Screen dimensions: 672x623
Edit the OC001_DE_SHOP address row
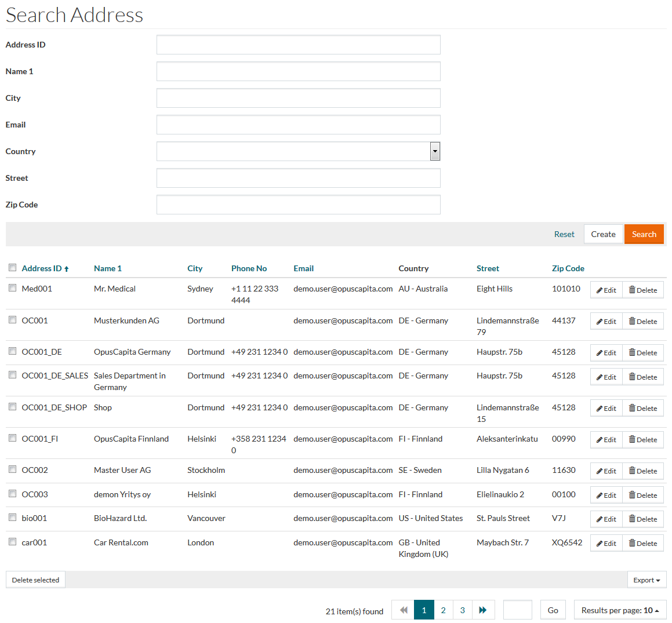(606, 409)
